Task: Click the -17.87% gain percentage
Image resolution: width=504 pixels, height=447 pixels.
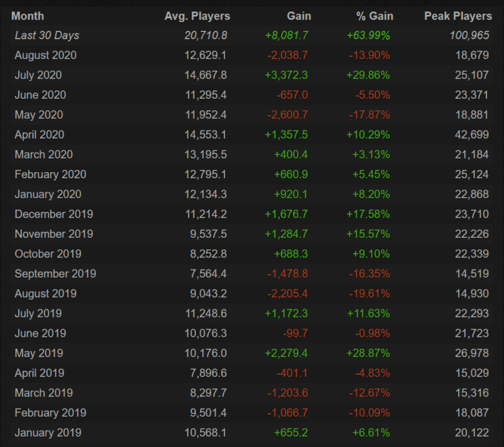Action: coord(370,115)
